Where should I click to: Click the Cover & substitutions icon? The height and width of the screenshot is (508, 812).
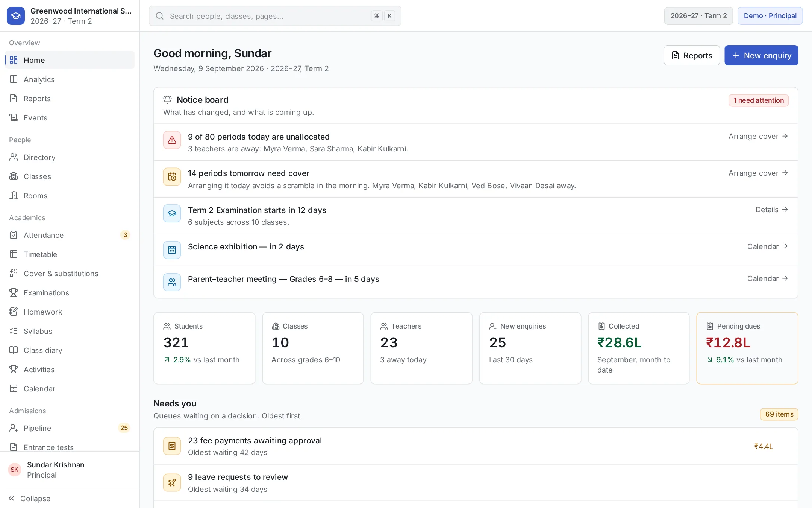point(14,274)
